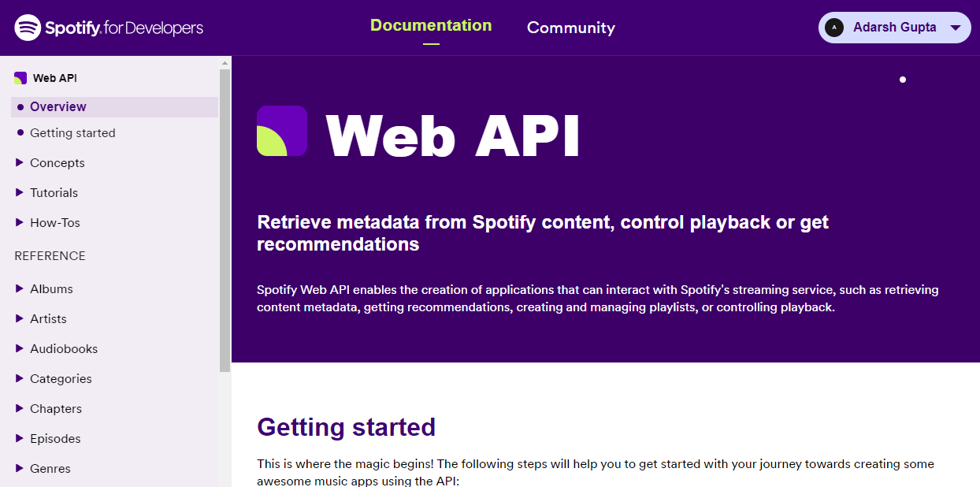The width and height of the screenshot is (980, 487).
Task: Click the sidebar scrollbar thumb
Action: pyautogui.click(x=225, y=221)
